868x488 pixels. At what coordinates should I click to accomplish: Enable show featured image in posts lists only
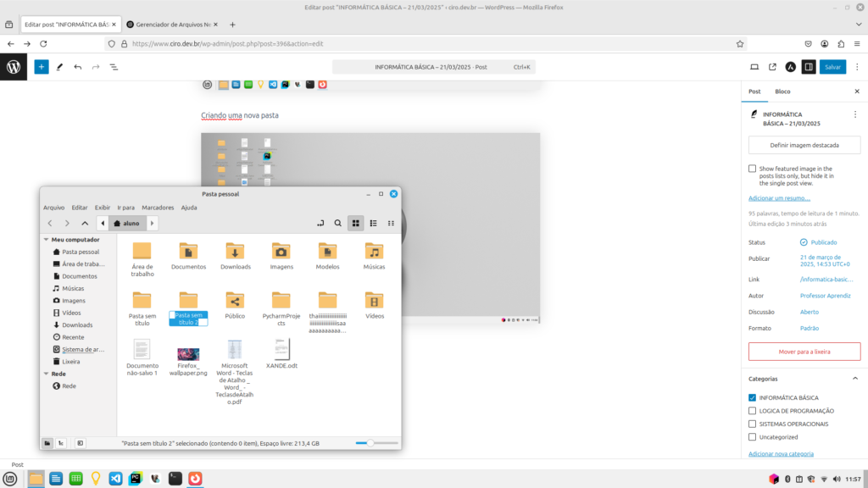pyautogui.click(x=752, y=169)
